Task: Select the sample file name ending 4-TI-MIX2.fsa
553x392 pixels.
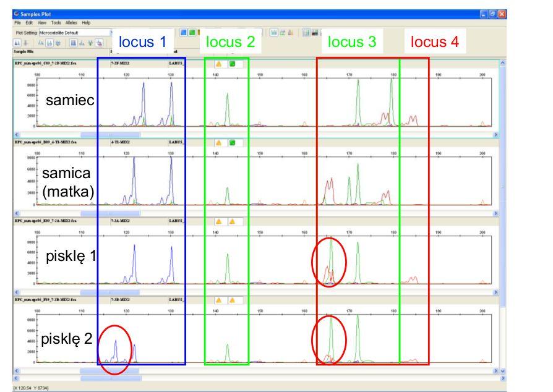Action: 46,142
